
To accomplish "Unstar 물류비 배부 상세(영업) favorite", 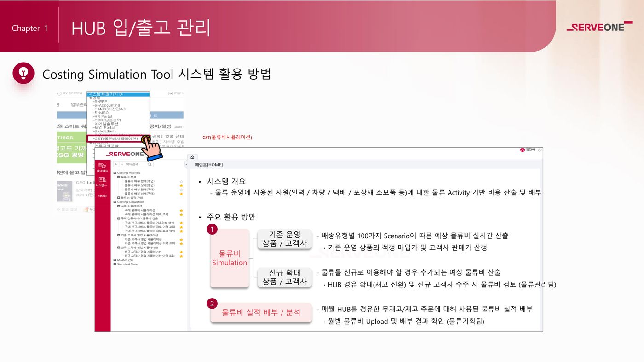I will pos(181,185).
